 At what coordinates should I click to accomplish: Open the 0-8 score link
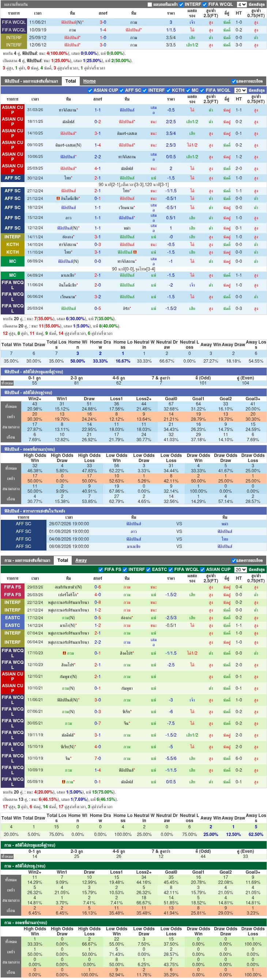[98, 602]
